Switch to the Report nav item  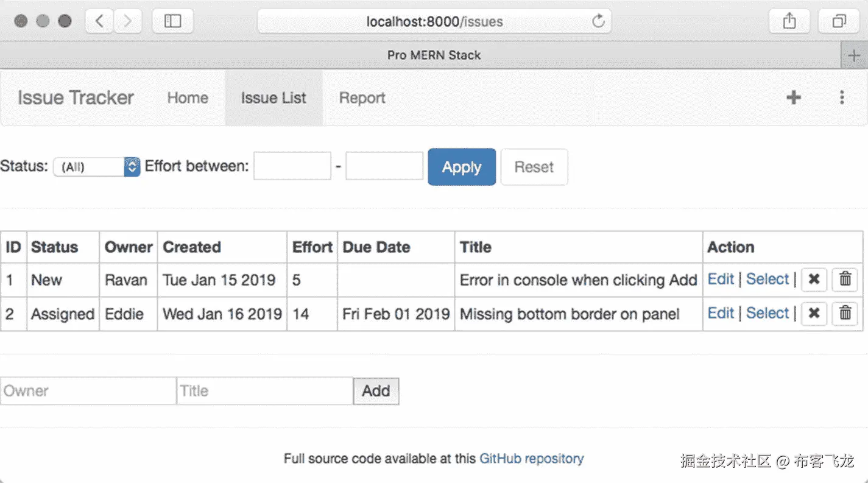(362, 98)
